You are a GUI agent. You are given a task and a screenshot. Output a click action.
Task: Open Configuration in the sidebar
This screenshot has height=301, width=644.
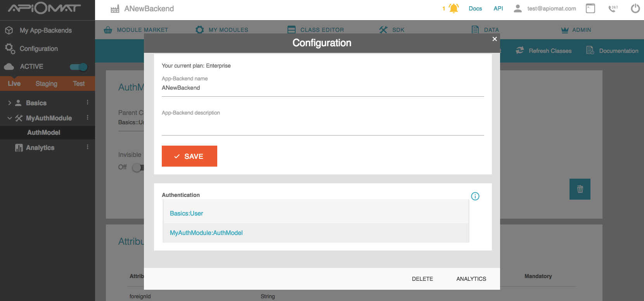pyautogui.click(x=39, y=49)
